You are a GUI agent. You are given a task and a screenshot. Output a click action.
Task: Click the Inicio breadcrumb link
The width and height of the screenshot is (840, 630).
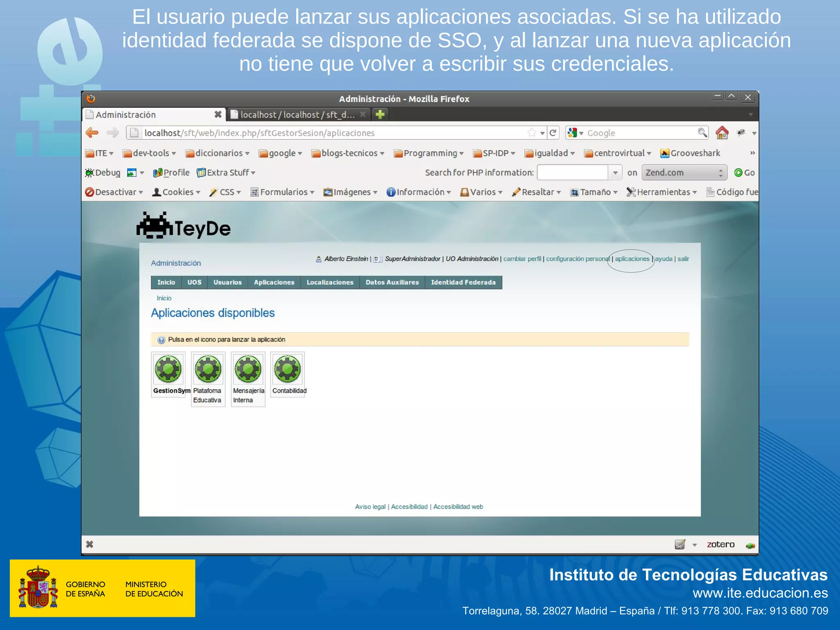point(164,298)
